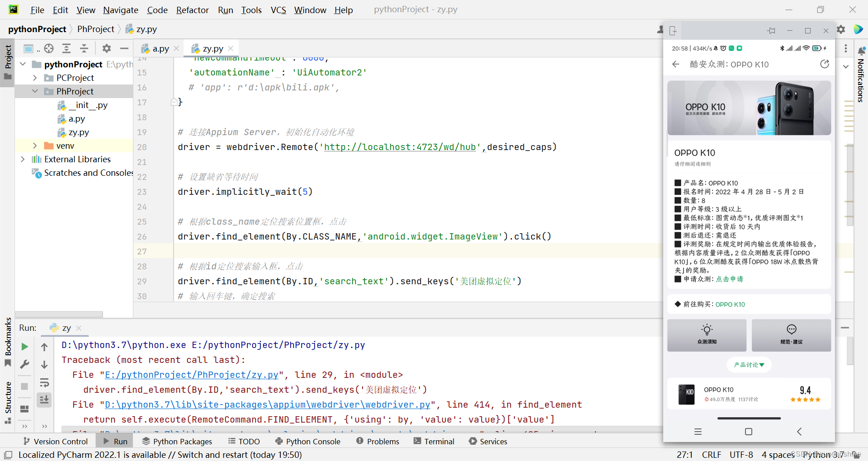
Task: Fold the code block at line 17
Action: 174,102
